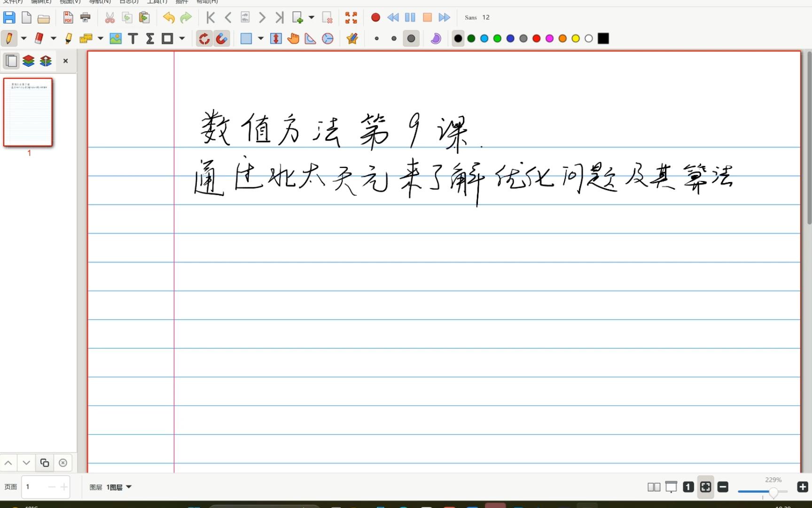Select the Eraser tool
The image size is (812, 508).
point(39,39)
